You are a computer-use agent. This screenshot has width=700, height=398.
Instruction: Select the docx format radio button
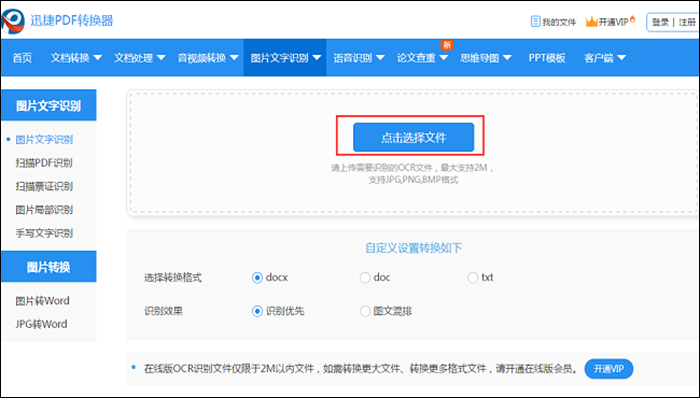tap(257, 278)
